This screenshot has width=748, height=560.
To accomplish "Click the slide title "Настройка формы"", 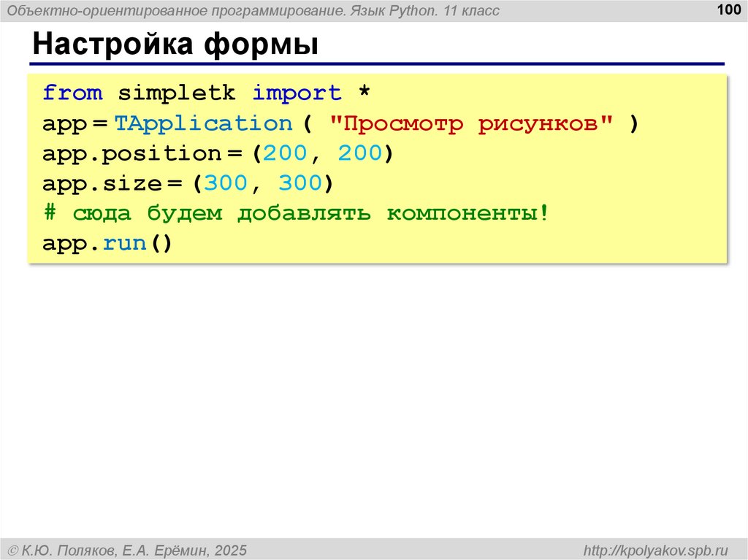I will tap(175, 45).
